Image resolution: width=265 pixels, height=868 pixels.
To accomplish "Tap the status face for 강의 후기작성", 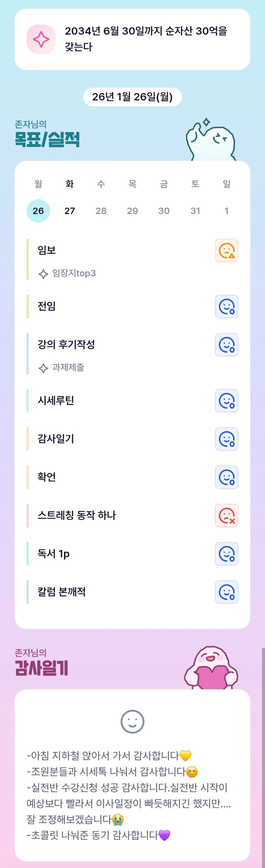I will tap(227, 345).
